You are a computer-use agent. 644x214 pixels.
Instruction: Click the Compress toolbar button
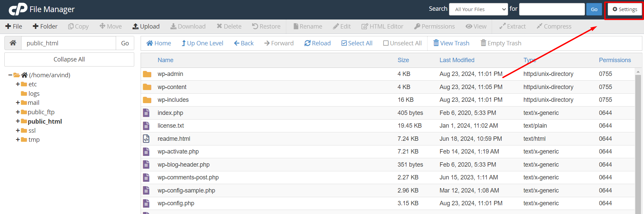coord(554,26)
